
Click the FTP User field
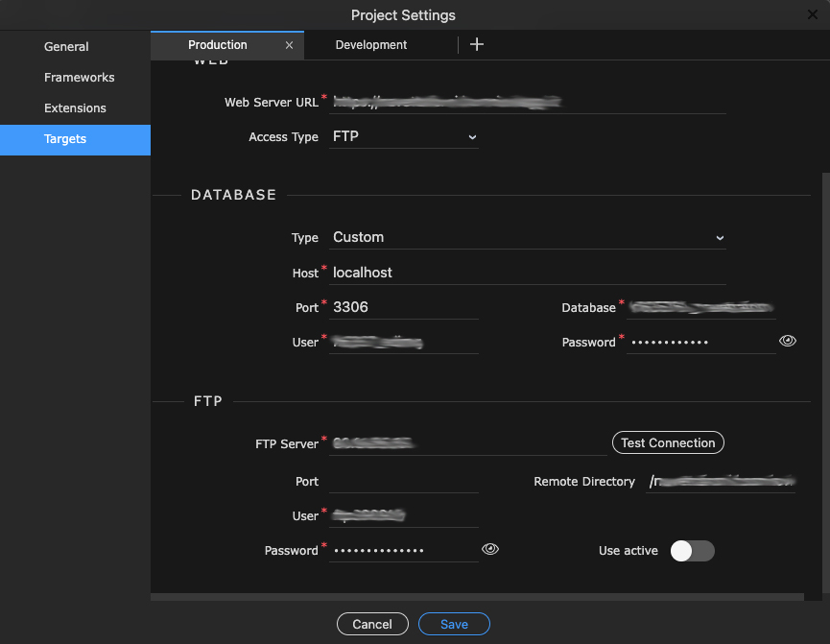(404, 515)
